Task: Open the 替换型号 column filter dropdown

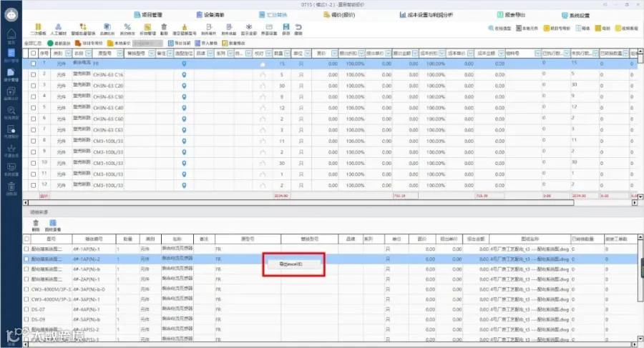Action: (x=152, y=54)
